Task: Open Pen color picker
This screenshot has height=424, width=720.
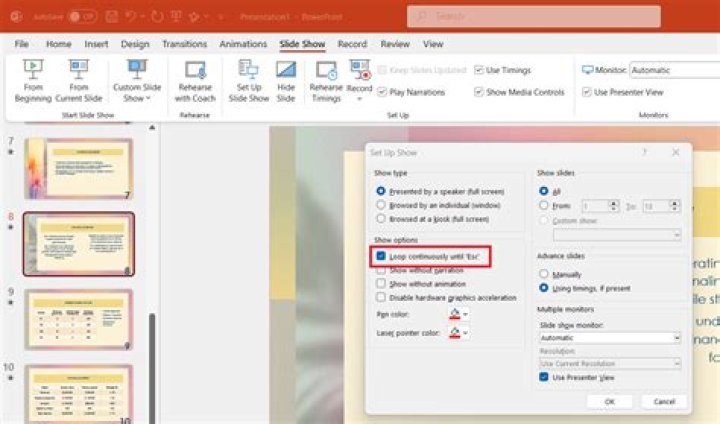Action: click(x=459, y=314)
